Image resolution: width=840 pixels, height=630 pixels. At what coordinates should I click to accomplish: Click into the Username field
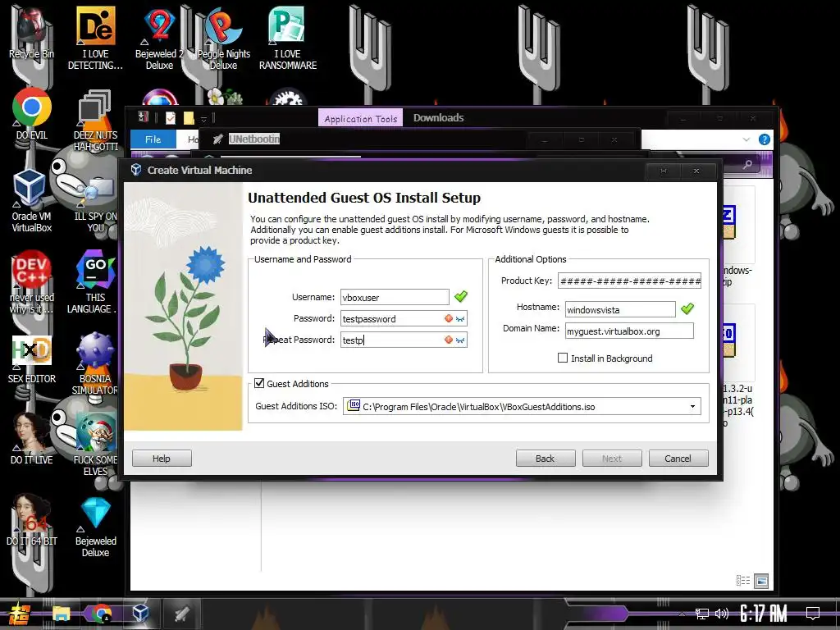click(395, 297)
